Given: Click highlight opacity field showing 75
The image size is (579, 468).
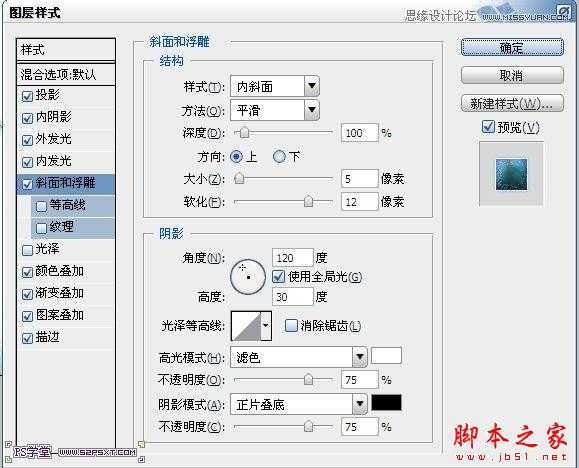Looking at the screenshot, I should coord(360,380).
